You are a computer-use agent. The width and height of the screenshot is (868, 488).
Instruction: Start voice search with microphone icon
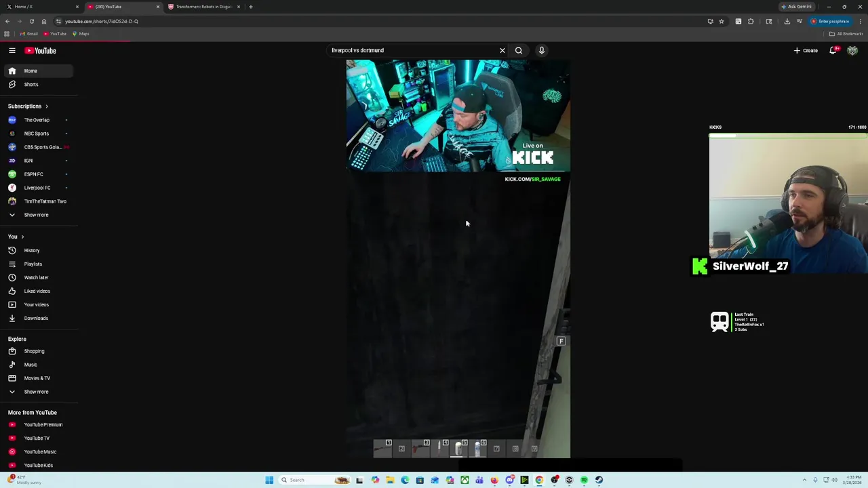[x=542, y=50]
